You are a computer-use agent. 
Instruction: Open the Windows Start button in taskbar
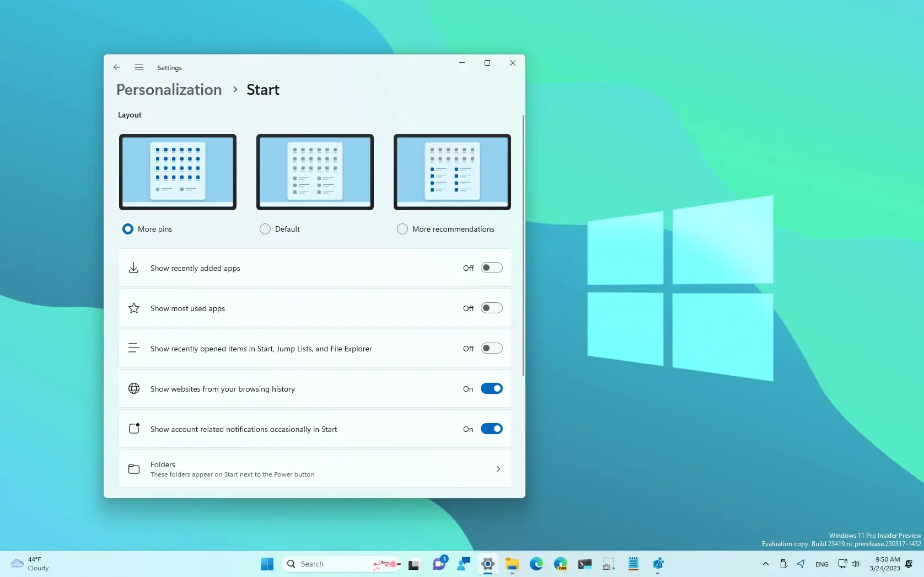[x=267, y=564]
